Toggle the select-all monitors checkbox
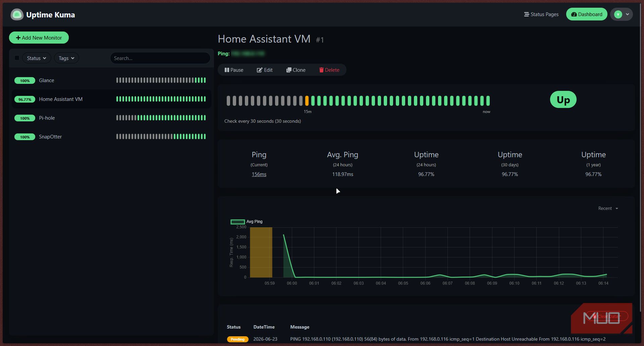Screen dimensions: 644x346 [17, 58]
